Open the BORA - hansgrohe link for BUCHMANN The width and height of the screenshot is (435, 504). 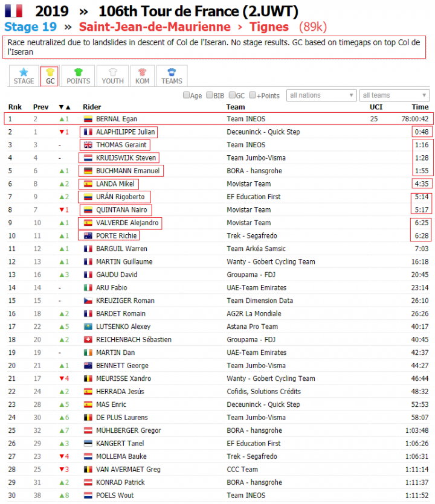[254, 171]
